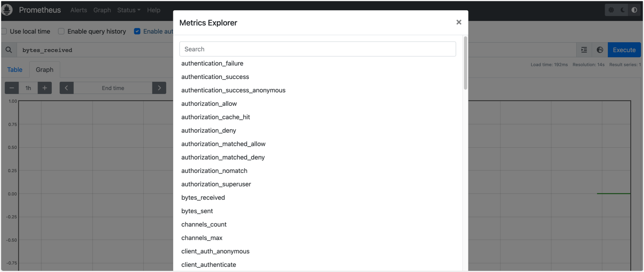644x272 pixels.
Task: Close the Metrics Explorer dialog
Action: click(459, 22)
